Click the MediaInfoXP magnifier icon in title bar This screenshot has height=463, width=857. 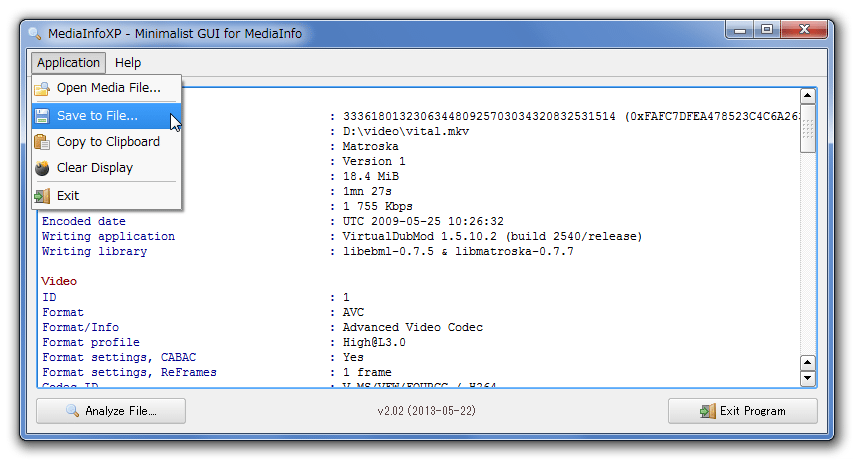35,34
